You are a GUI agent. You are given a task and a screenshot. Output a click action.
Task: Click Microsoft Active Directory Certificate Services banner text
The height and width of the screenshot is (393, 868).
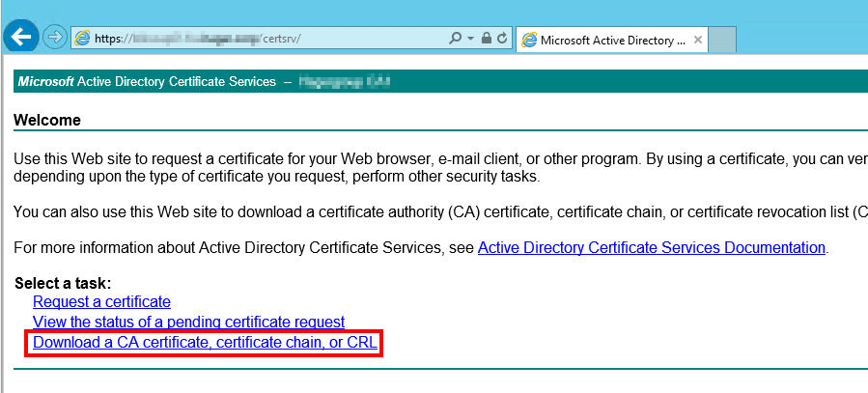pos(147,82)
